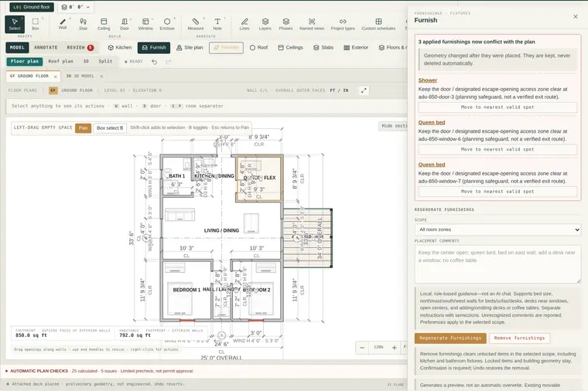
Task: Open the L01 Ground floor level selector
Action: click(x=32, y=7)
